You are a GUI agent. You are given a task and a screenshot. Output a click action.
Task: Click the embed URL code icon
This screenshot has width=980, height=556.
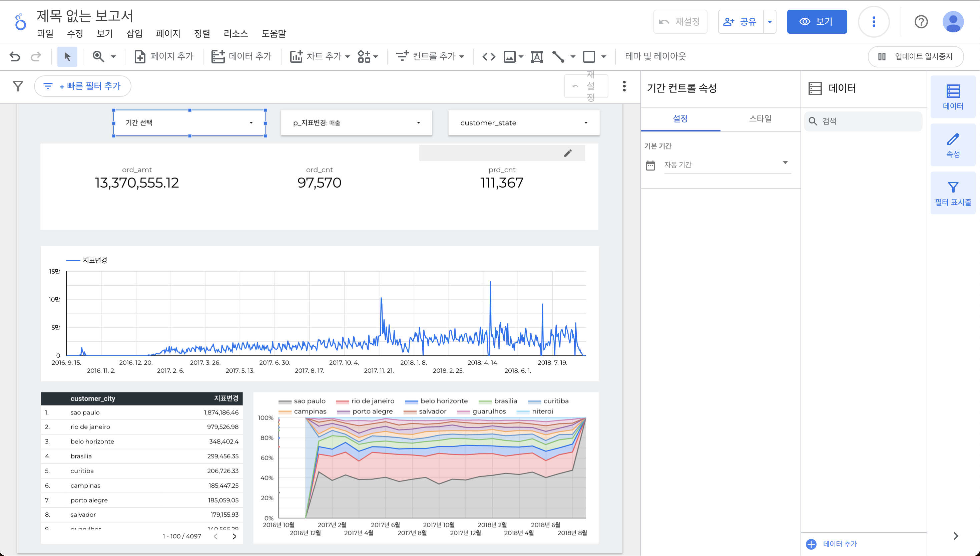click(489, 56)
